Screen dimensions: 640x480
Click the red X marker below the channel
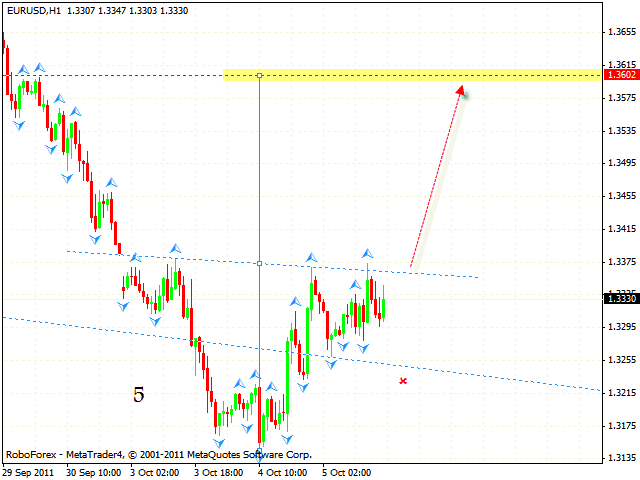click(x=403, y=380)
